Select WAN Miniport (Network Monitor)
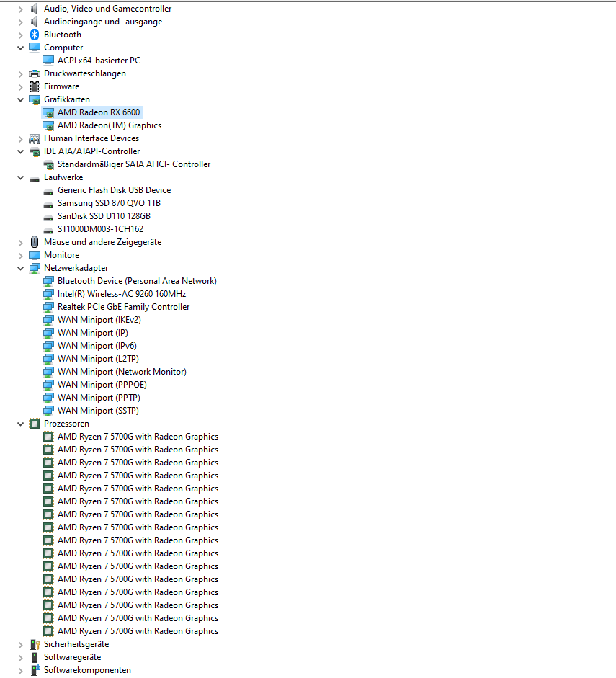 click(x=122, y=372)
